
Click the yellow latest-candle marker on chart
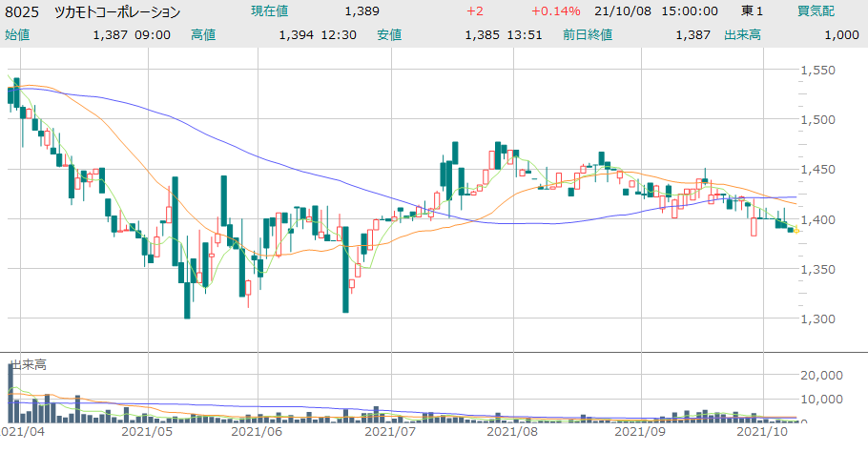pyautogui.click(x=791, y=230)
